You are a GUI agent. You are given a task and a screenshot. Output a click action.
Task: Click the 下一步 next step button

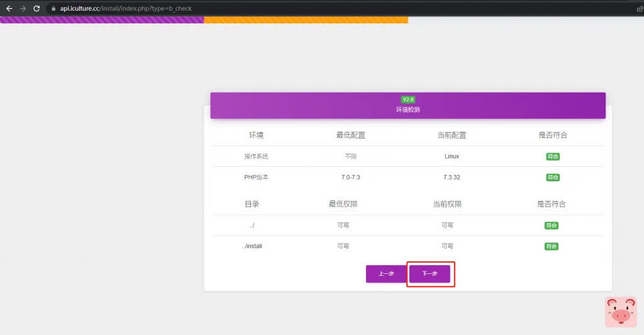(430, 274)
